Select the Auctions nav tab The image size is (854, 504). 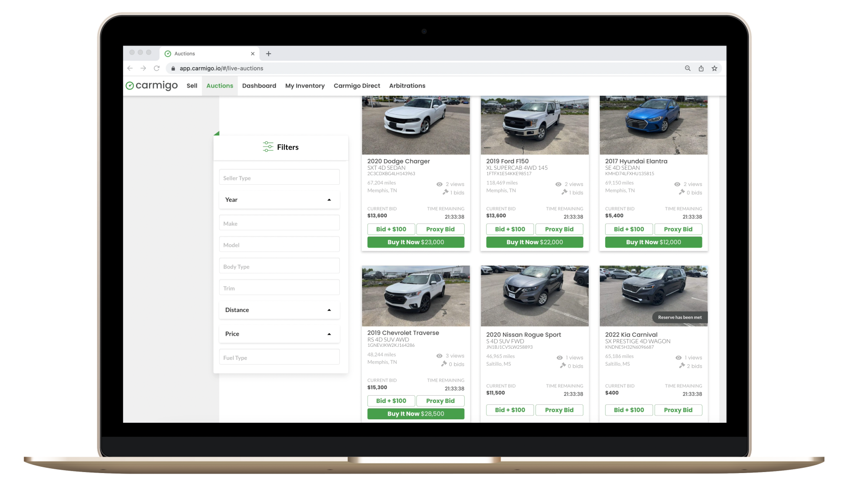pos(220,86)
